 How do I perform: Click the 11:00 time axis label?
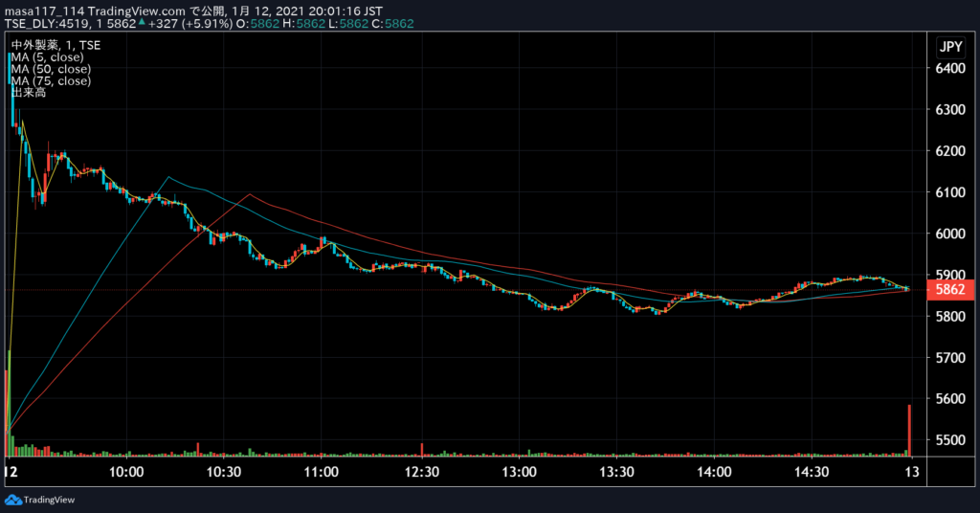coord(322,472)
